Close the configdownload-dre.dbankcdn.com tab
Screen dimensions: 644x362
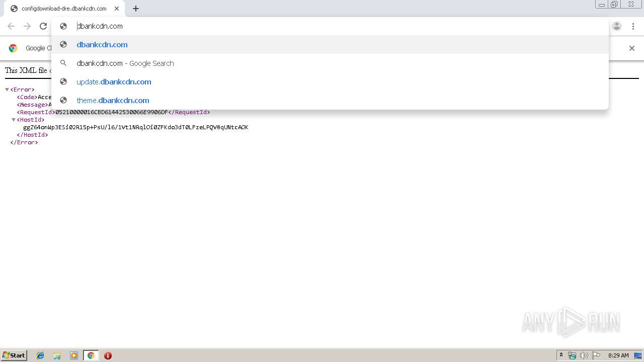[116, 9]
